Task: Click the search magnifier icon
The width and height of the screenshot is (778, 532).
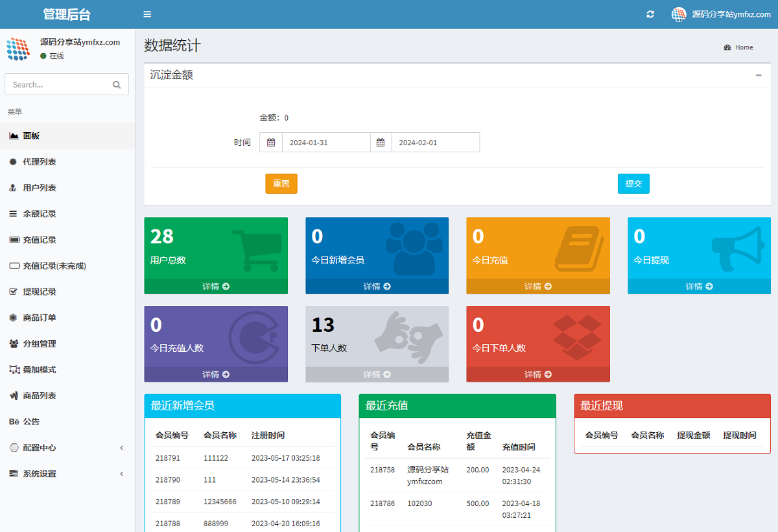Action: point(117,85)
